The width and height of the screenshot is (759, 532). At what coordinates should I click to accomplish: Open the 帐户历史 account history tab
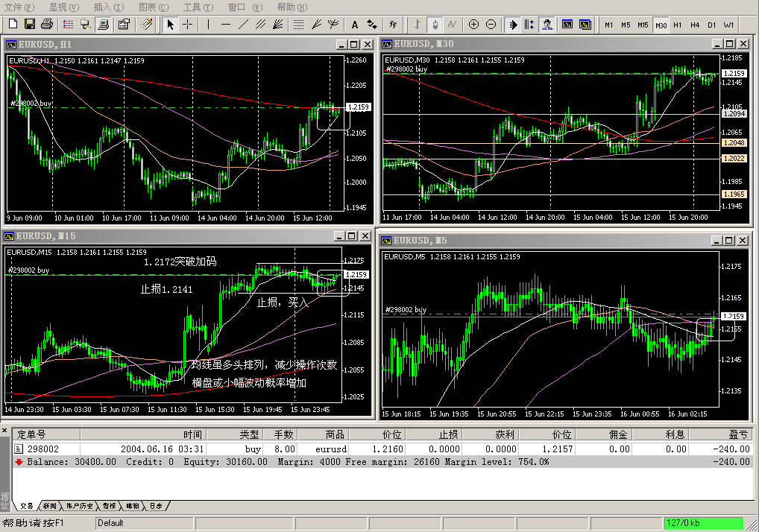[x=80, y=506]
